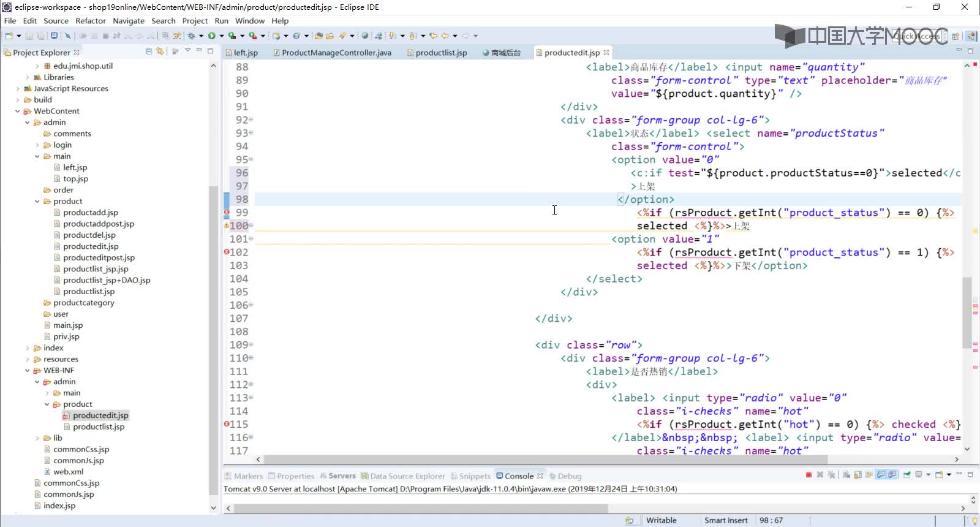Click Remove All Terminated Launches icon
Screen dimensions: 980x527
tap(831, 475)
